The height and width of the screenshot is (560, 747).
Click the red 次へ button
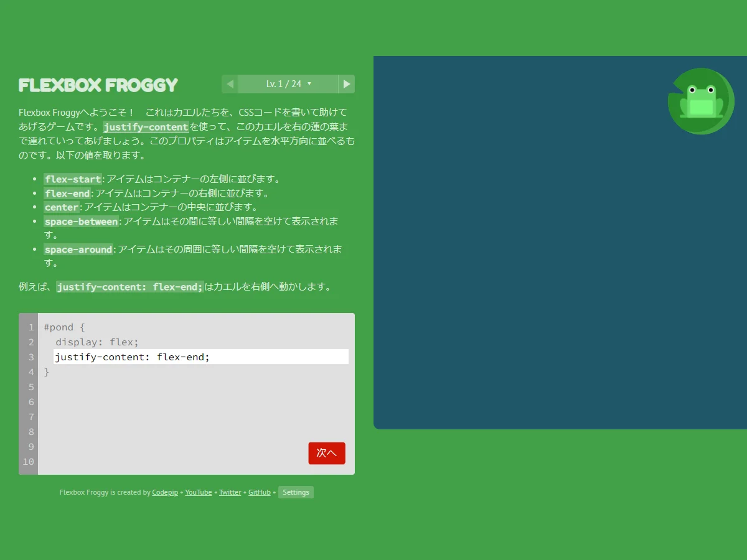point(327,453)
